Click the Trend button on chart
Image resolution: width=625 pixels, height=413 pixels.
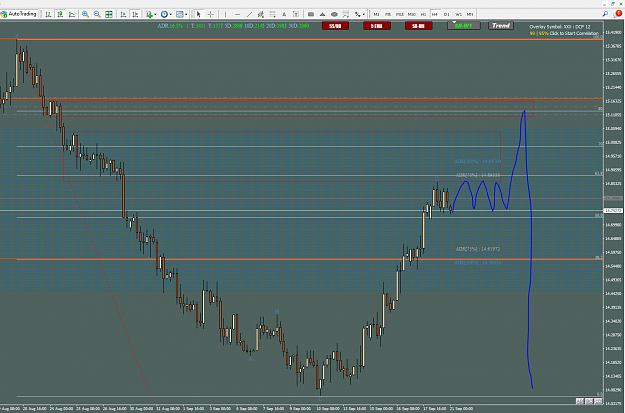point(501,26)
